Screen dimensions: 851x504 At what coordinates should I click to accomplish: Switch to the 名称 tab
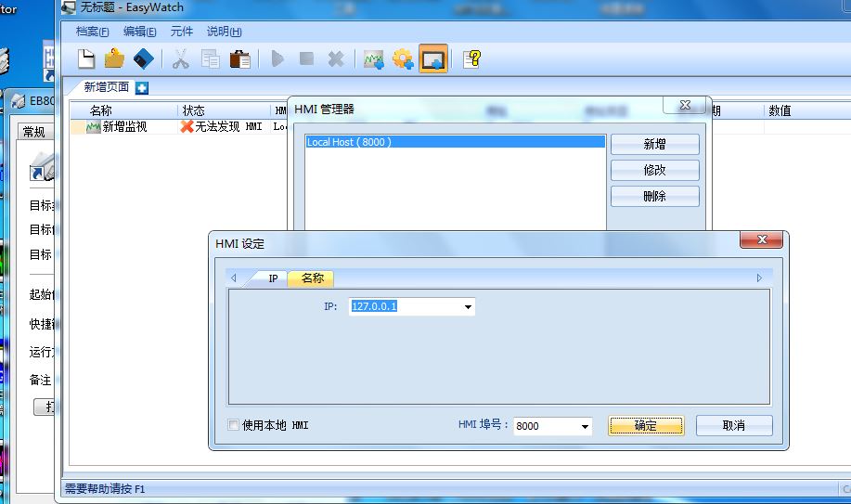tap(312, 278)
